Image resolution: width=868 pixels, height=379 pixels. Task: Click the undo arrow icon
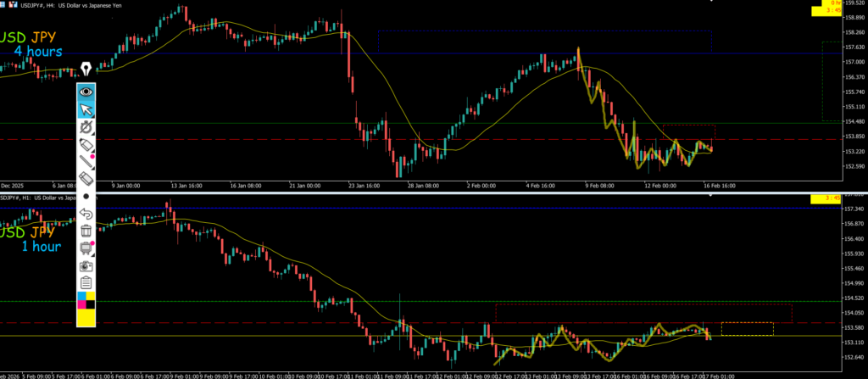(86, 214)
